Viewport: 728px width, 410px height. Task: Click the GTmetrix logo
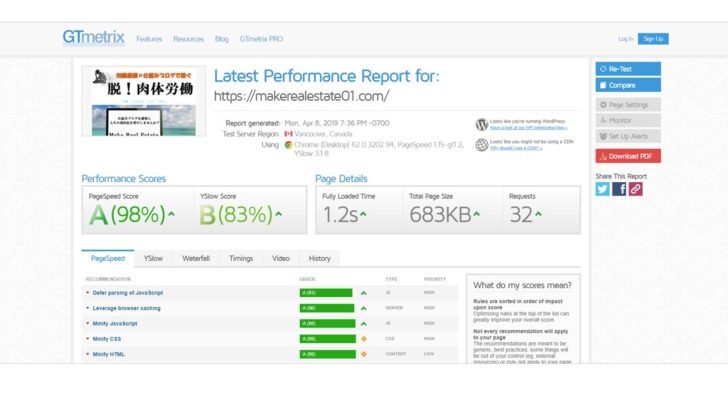click(93, 37)
